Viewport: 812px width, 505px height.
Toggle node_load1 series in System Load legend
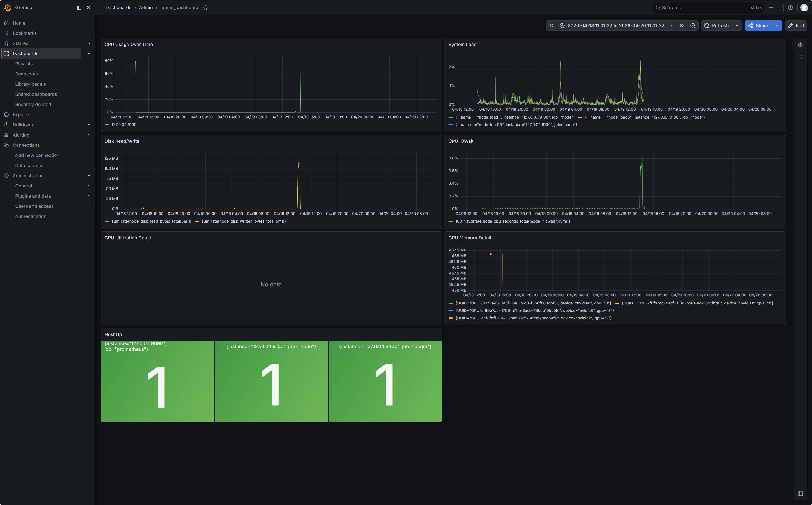(515, 117)
